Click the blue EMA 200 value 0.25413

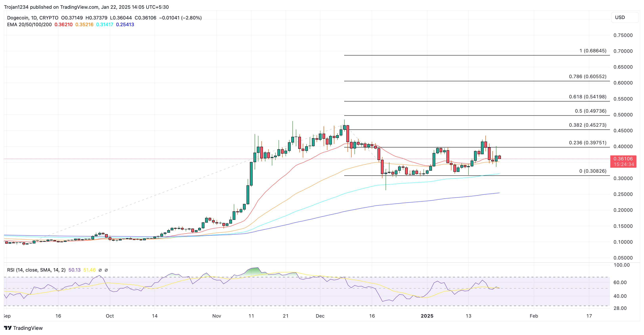(125, 25)
